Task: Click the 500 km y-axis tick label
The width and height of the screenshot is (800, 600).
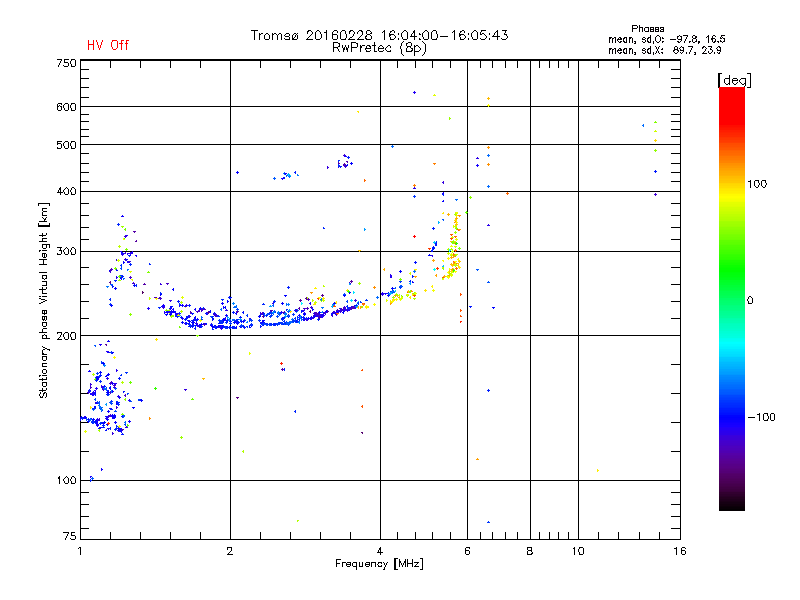Action: point(66,145)
